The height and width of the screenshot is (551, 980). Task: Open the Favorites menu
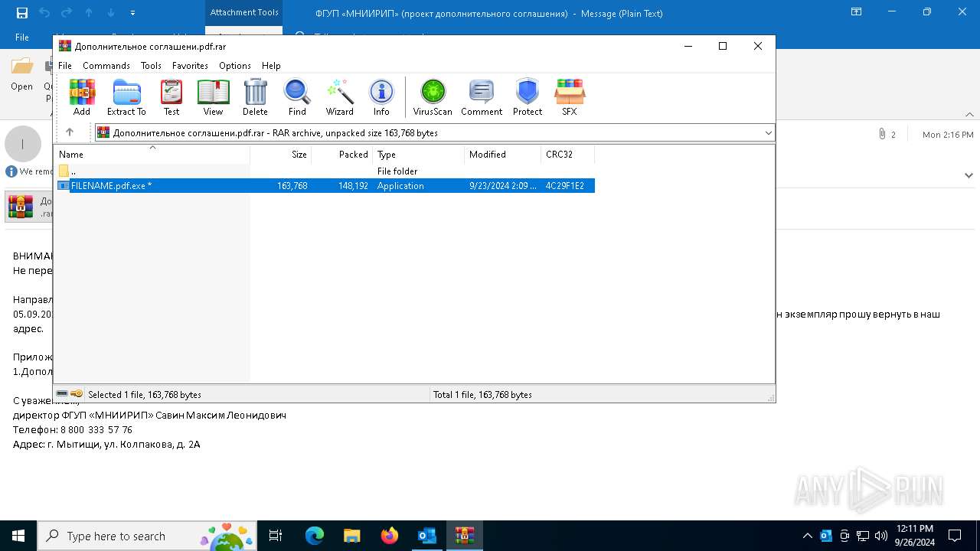[190, 65]
